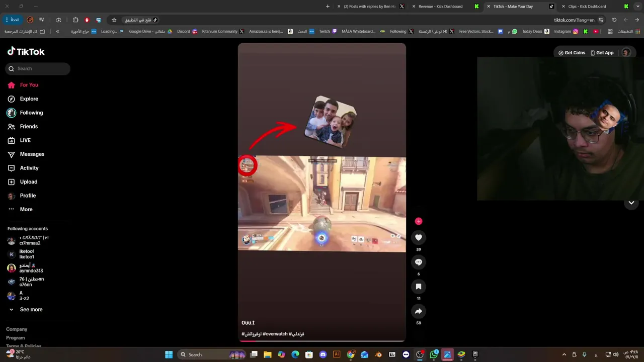Click the TikTok video player

[322, 192]
